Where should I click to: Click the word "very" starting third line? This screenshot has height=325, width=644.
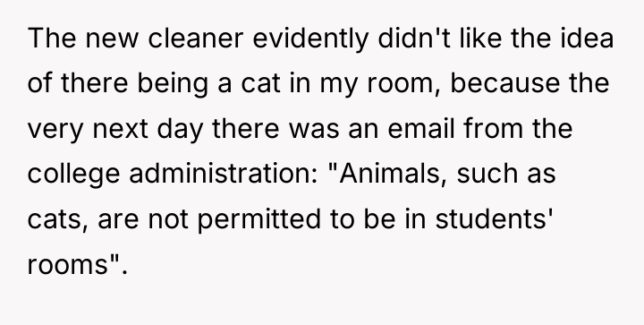[x=55, y=128]
